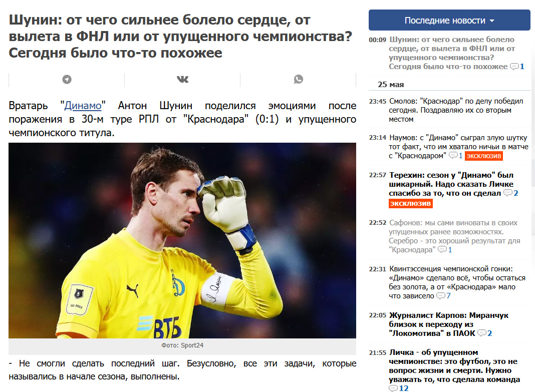This screenshot has width=535, height=392.
Task: Open Смолов news about Краснодар second place
Action: pyautogui.click(x=456, y=110)
